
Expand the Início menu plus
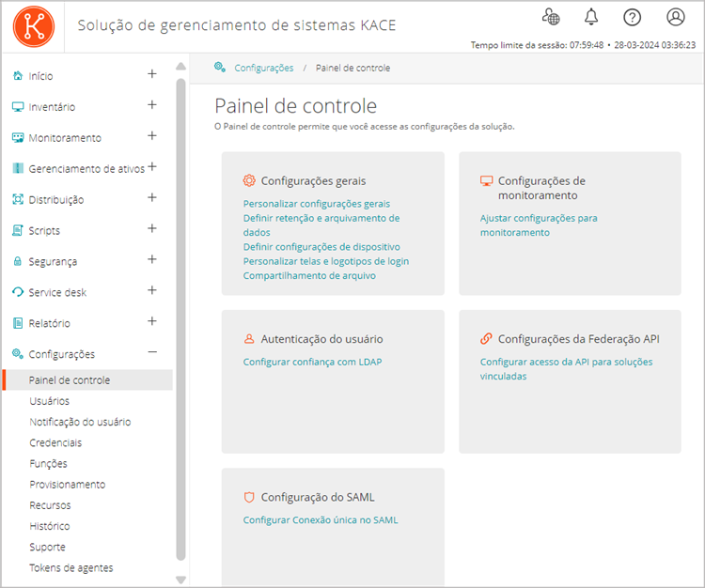point(152,74)
